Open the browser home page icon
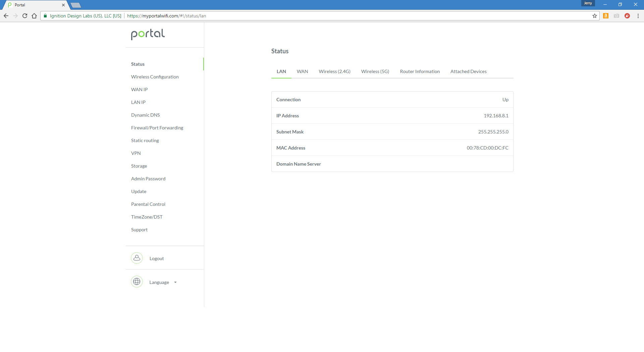 click(34, 16)
